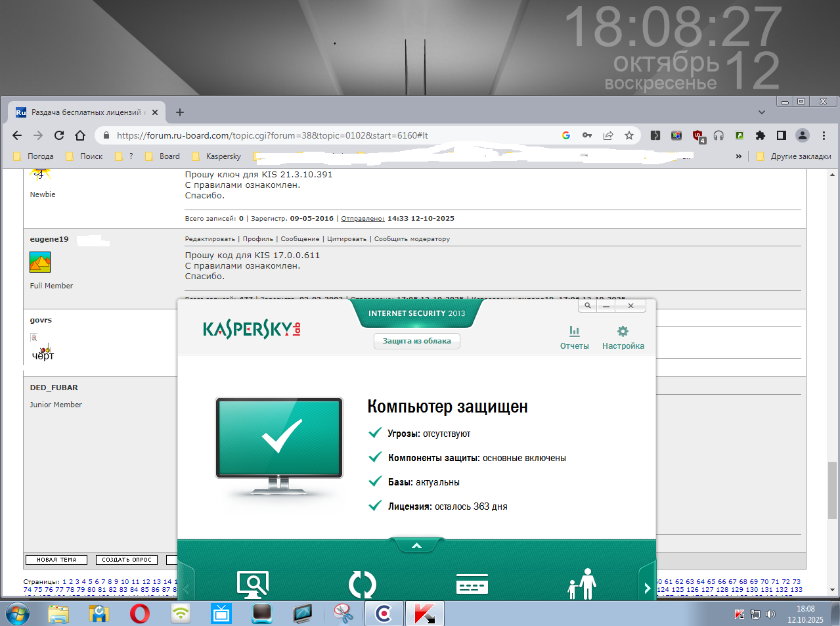This screenshot has height=626, width=840.
Task: Open the Extensions puzzle menu
Action: pyautogui.click(x=761, y=135)
